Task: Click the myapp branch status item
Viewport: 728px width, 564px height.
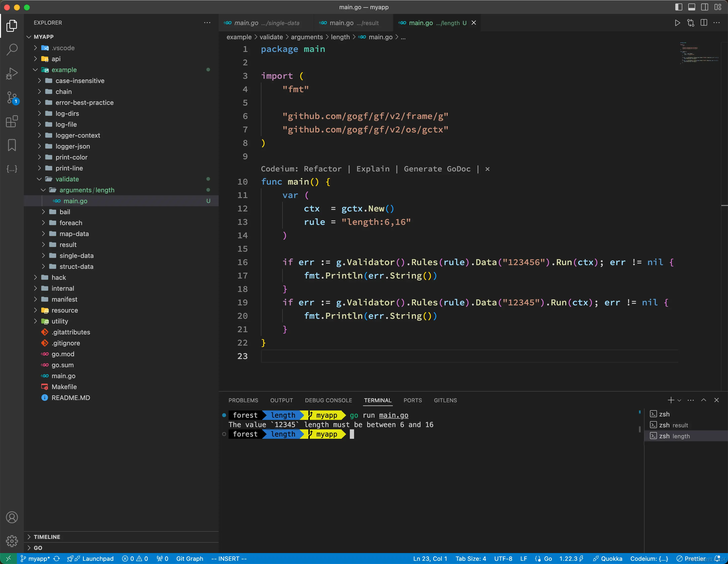Action: [35, 559]
